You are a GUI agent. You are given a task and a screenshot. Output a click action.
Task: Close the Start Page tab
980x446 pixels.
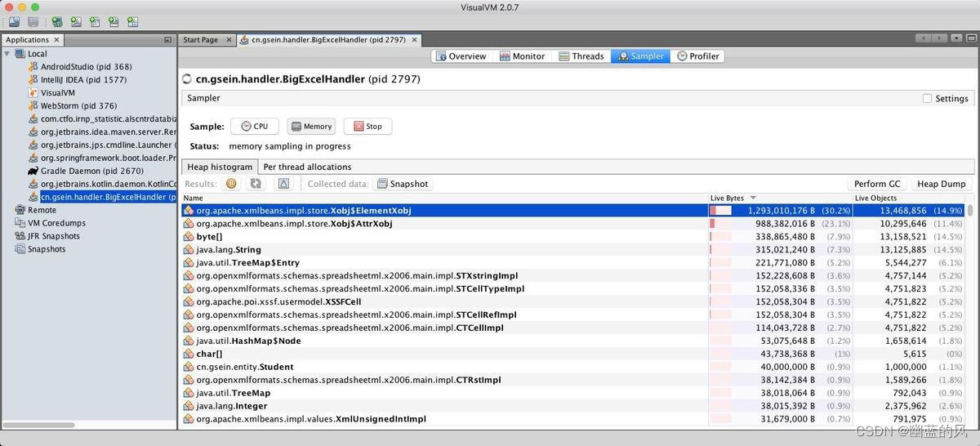229,39
